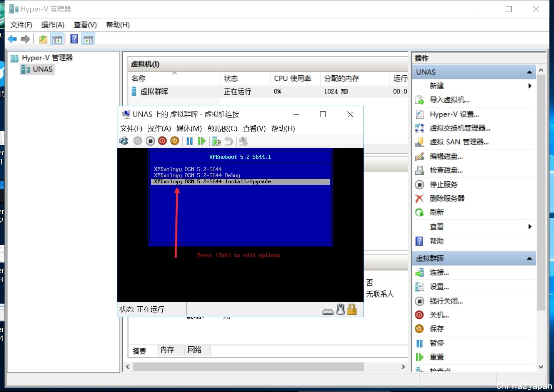Click the blue Help question mark toolbar icon
Viewport: 554px width, 392px height.
(74, 39)
